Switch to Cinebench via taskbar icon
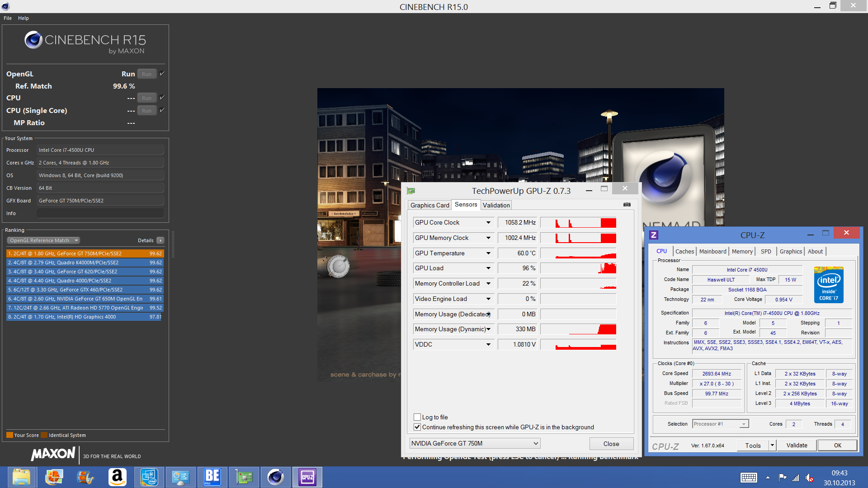The height and width of the screenshot is (488, 868). pos(275,477)
